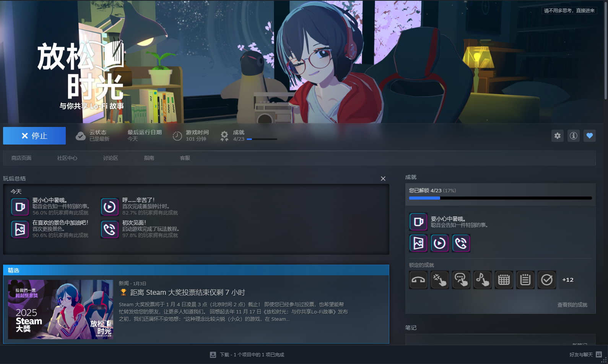Show the +12 more locked achievements
The height and width of the screenshot is (364, 608).
(568, 280)
